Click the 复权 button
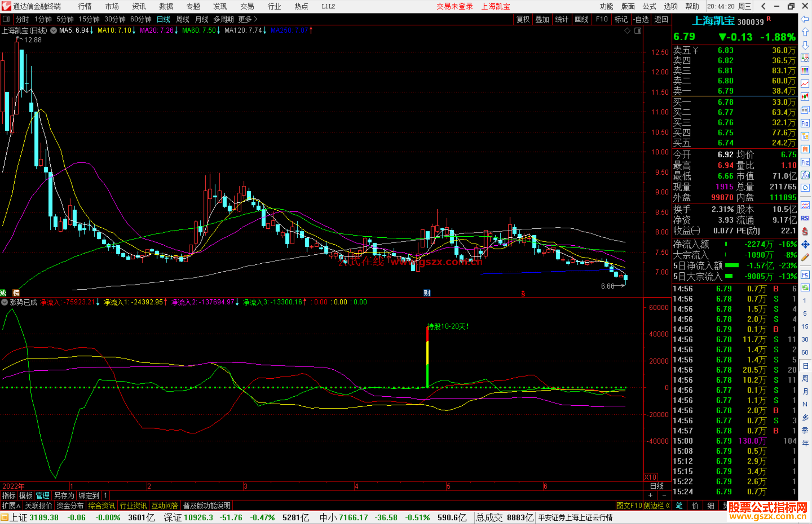Viewport: 812px width, 524px height. [x=523, y=19]
